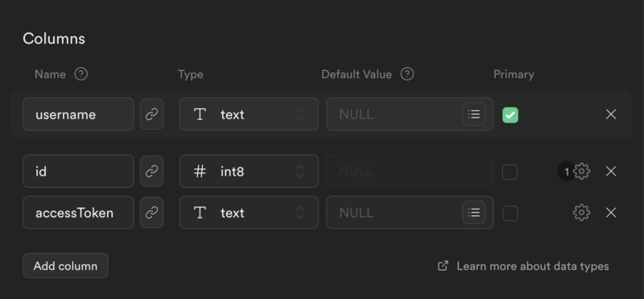The height and width of the screenshot is (299, 644).
Task: Remove the username column with its X icon
Action: (611, 114)
